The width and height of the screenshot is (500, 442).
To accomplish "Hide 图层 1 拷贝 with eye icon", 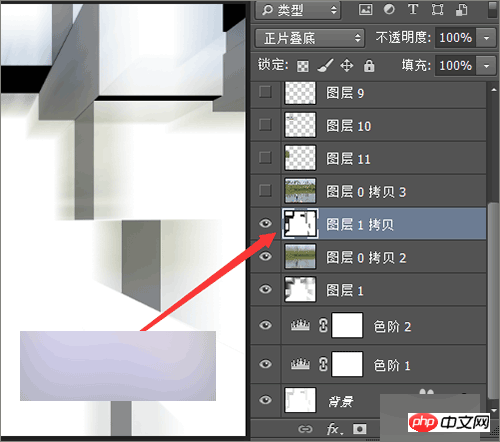I will 266,223.
